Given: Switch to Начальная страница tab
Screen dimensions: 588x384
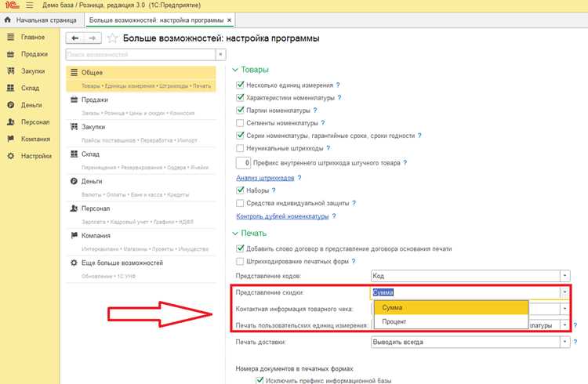Looking at the screenshot, I should pos(42,20).
